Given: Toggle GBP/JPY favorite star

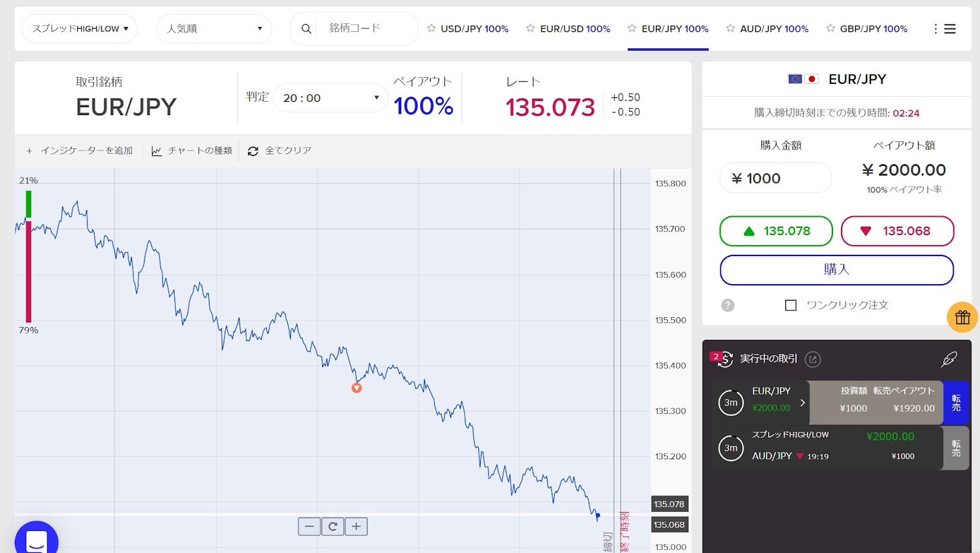Looking at the screenshot, I should click(831, 28).
